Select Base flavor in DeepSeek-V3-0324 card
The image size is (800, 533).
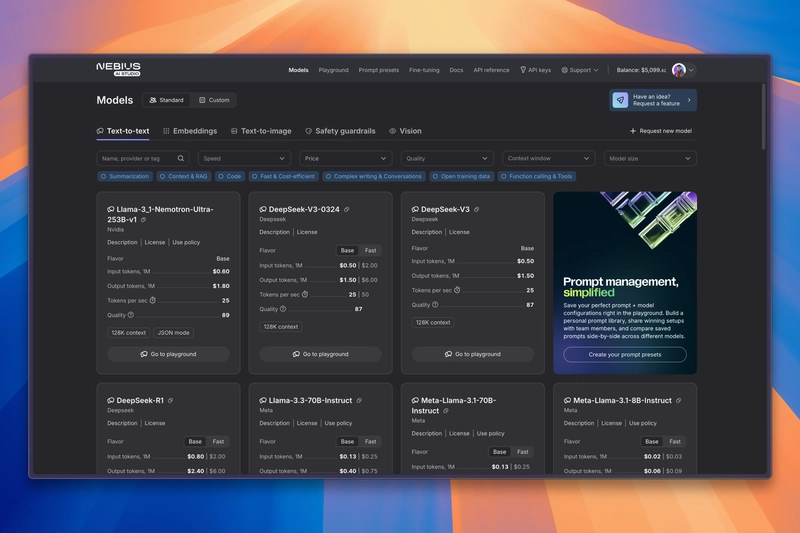pyautogui.click(x=347, y=250)
